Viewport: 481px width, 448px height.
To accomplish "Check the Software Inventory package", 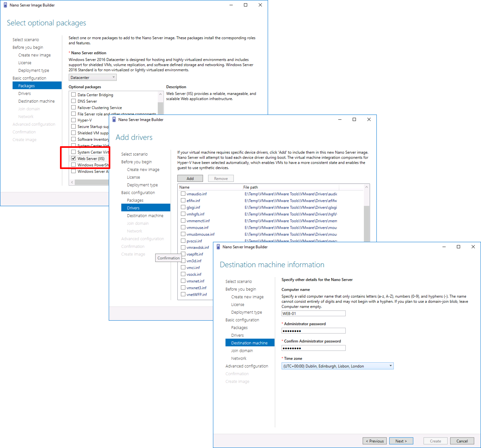I will pos(73,139).
